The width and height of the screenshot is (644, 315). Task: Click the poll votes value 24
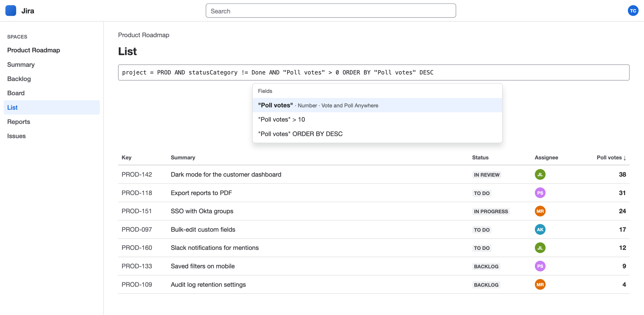click(x=622, y=211)
